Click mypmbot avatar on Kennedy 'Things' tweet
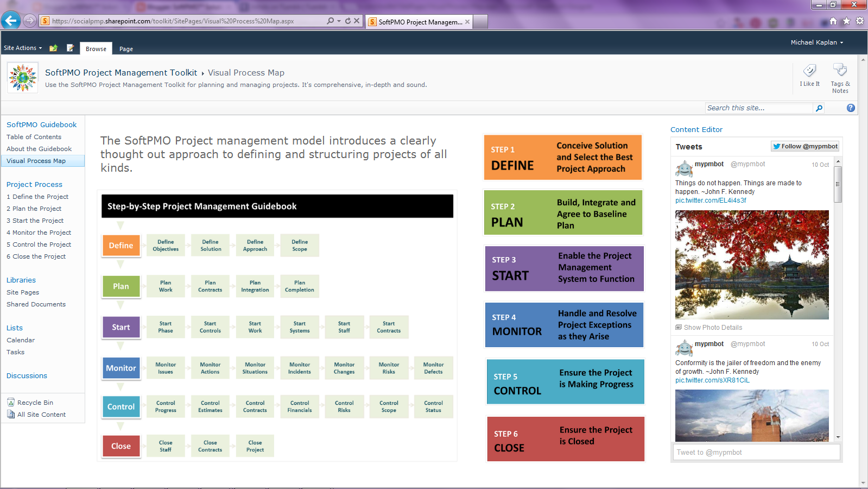 point(684,168)
